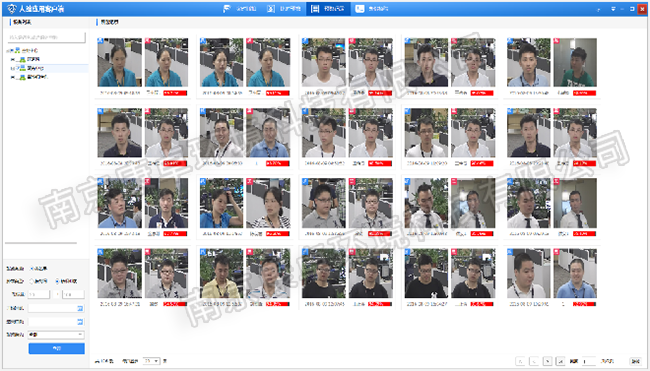Image resolution: width=650 pixels, height=371 pixels.
Task: Go to the first results page arrow
Action: click(520, 361)
